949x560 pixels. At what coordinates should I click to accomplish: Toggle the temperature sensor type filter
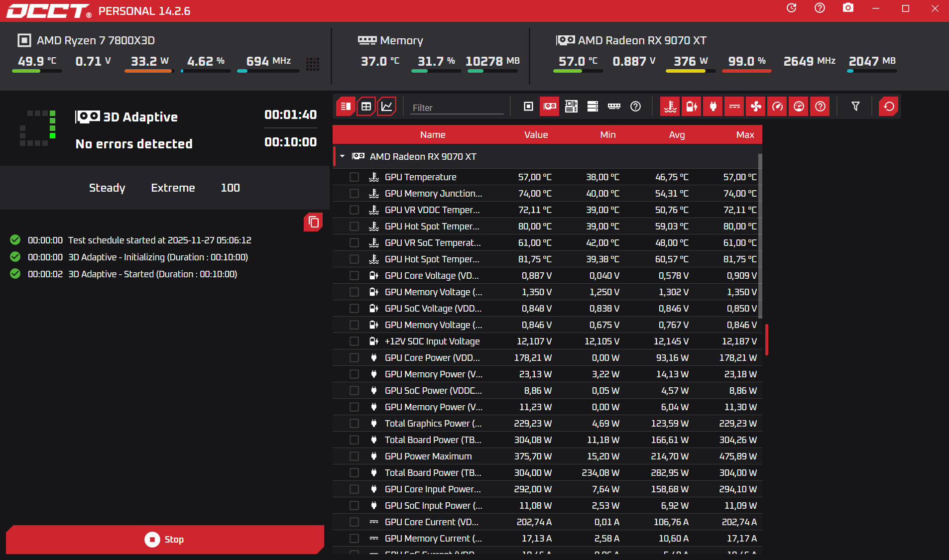670,107
